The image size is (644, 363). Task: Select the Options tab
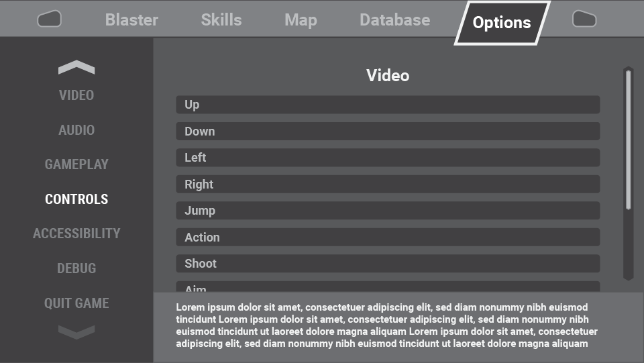tap(502, 23)
